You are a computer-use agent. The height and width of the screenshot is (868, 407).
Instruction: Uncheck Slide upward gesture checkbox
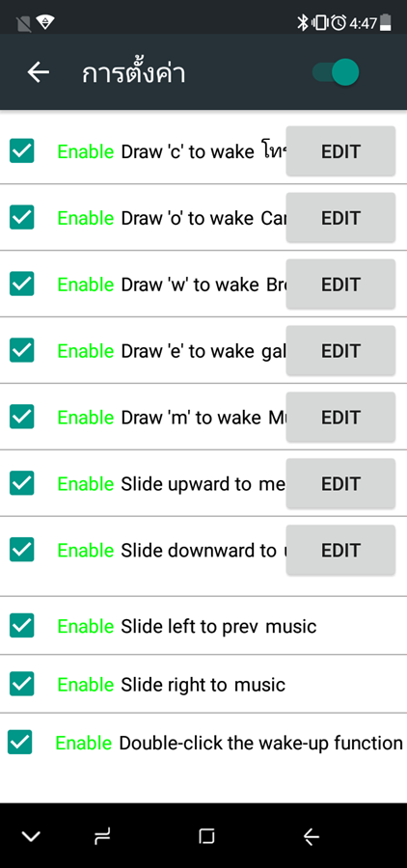click(21, 483)
